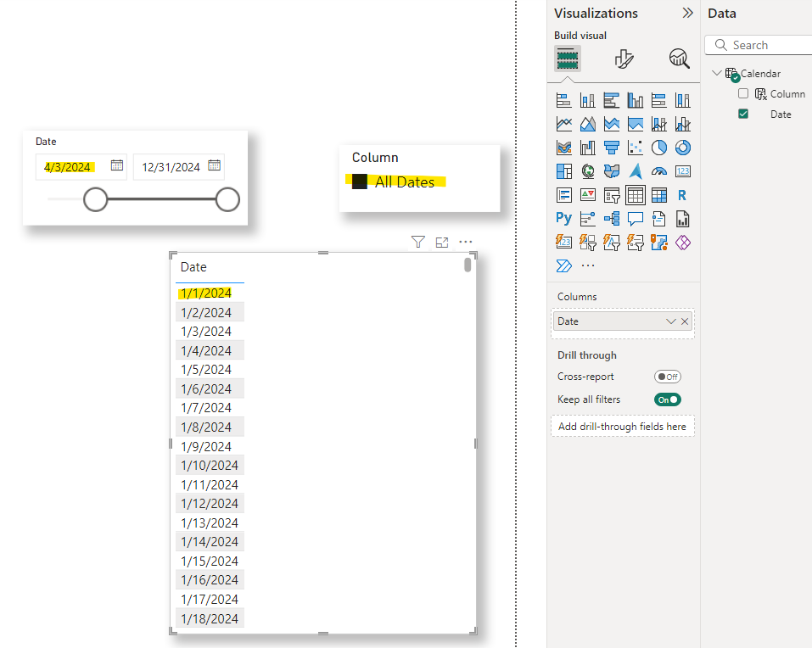The height and width of the screenshot is (648, 812).
Task: Open the Format visual tab
Action: [624, 59]
